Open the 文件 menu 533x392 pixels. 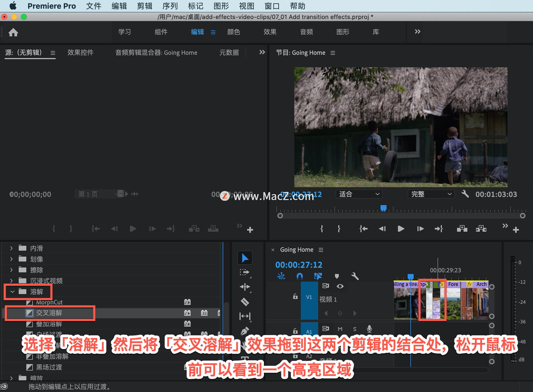point(94,6)
